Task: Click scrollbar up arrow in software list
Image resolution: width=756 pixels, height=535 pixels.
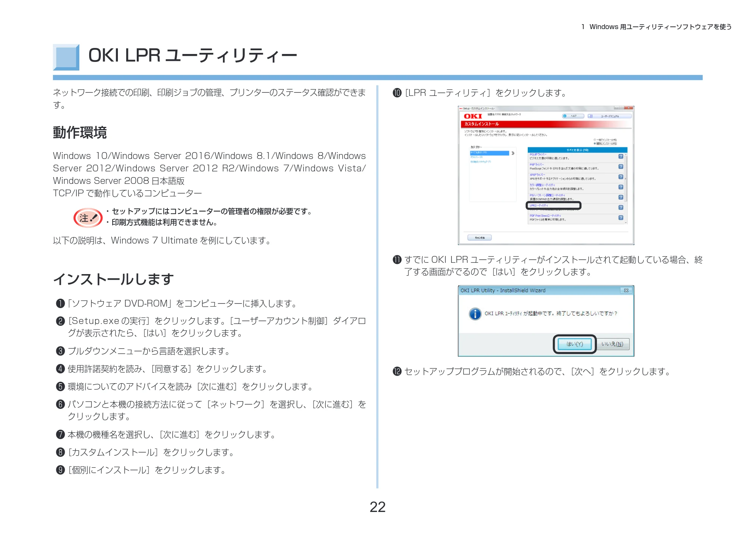Action: 626,154
